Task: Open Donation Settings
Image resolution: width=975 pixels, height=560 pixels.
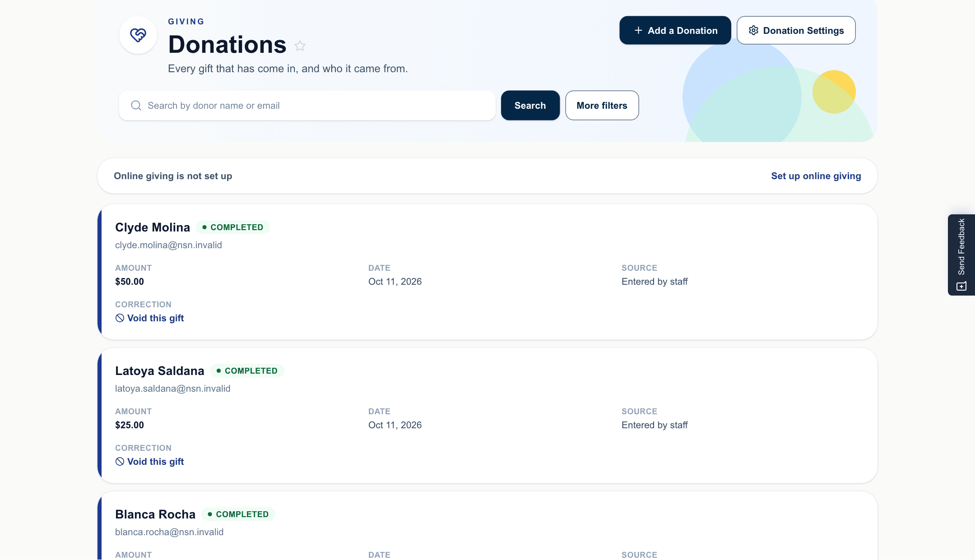Action: tap(796, 31)
